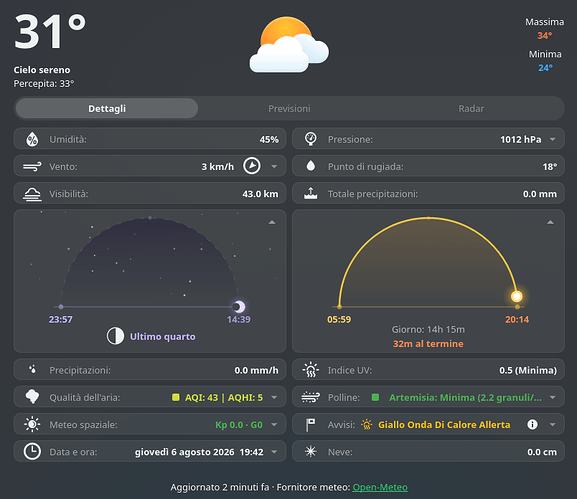Click the Giallo Onda Di Calore Allerta warning

coord(444,425)
